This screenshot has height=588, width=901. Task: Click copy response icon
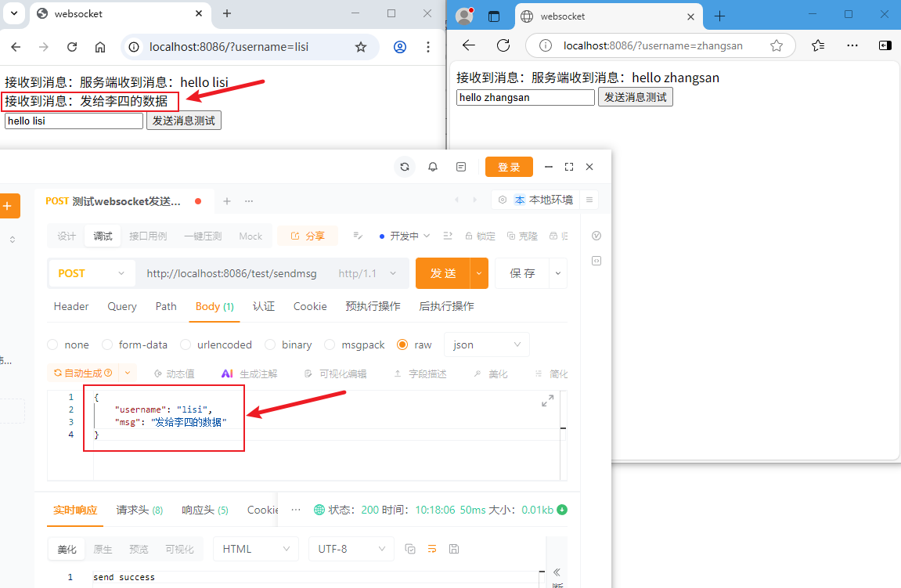click(410, 549)
